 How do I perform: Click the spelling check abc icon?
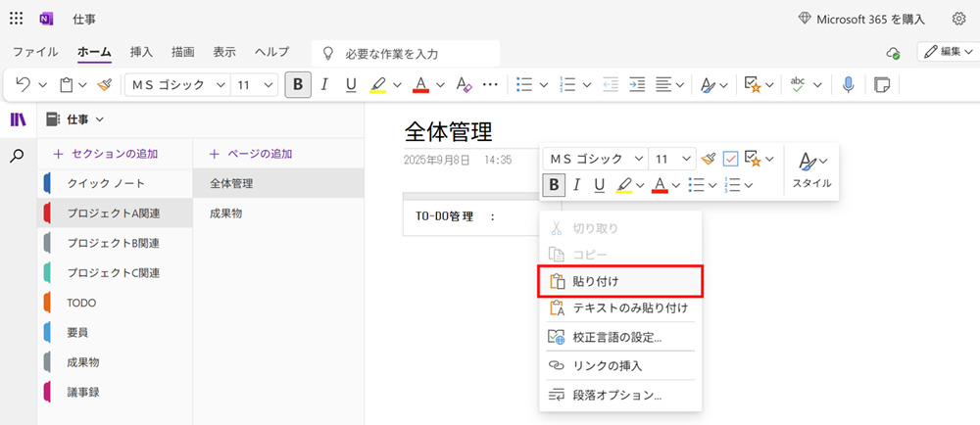(x=798, y=84)
